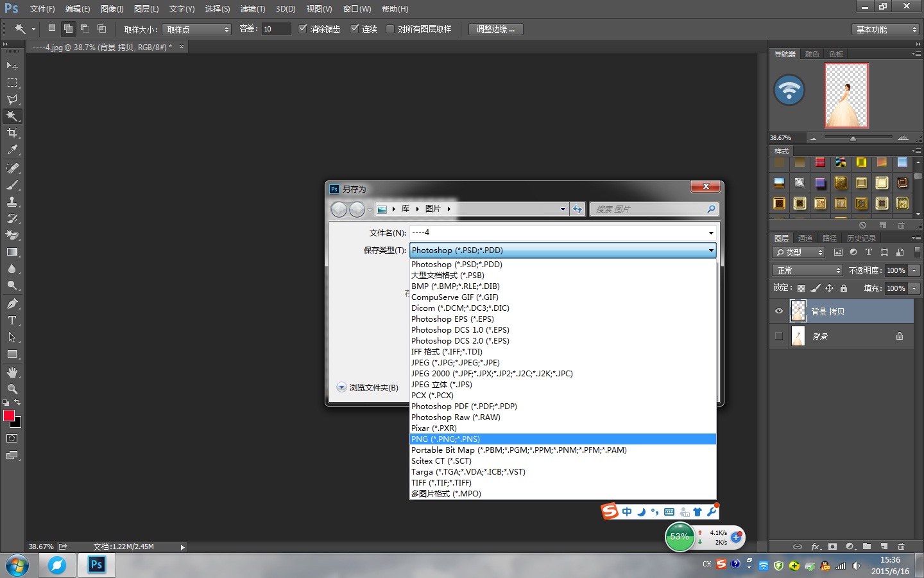Click the back button in Save As dialog
This screenshot has height=578, width=924.
point(339,209)
